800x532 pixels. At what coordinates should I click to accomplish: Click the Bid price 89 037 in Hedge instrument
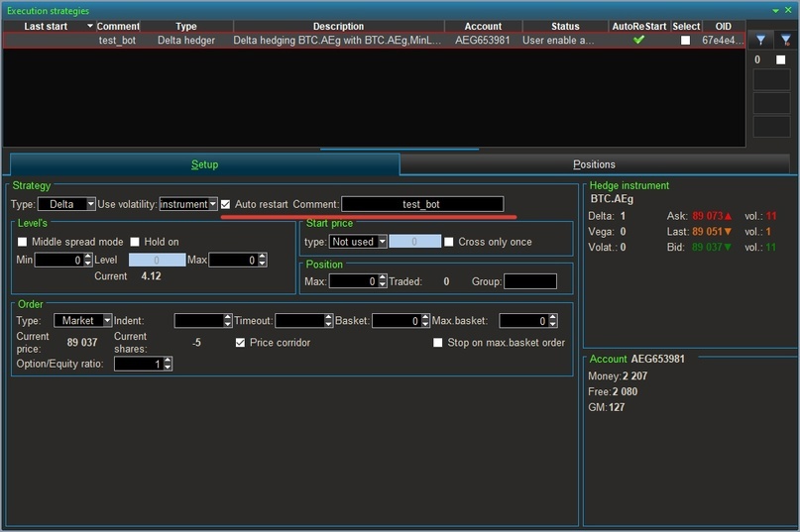point(707,248)
